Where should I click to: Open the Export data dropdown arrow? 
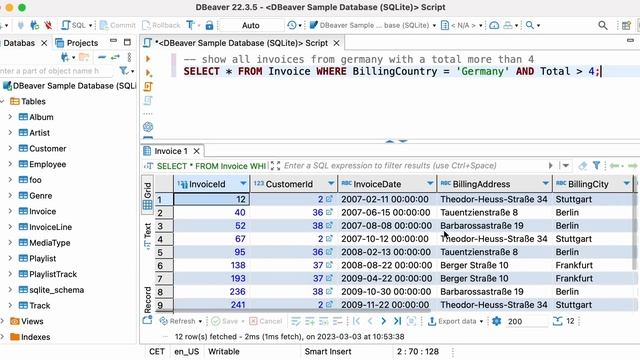481,321
